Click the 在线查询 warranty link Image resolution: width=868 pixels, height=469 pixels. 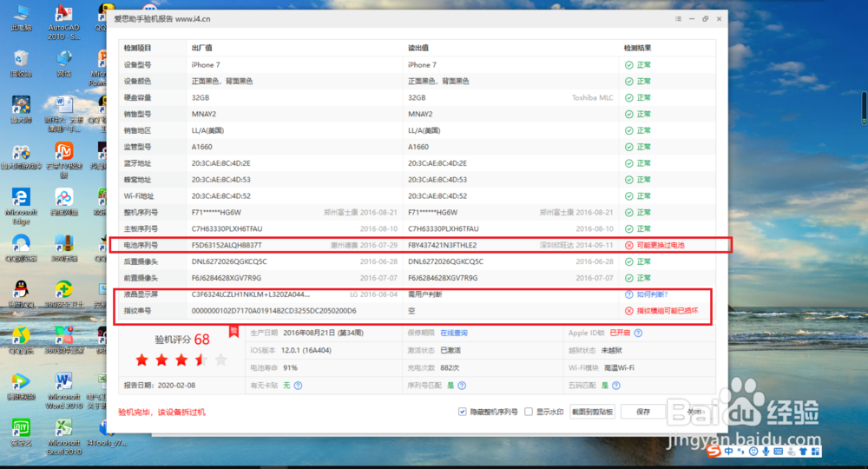454,333
